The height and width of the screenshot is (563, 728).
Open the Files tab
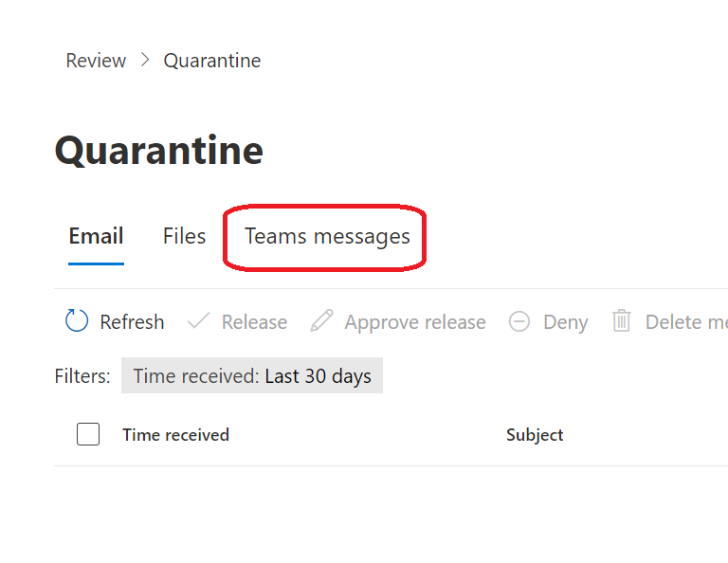coord(184,236)
